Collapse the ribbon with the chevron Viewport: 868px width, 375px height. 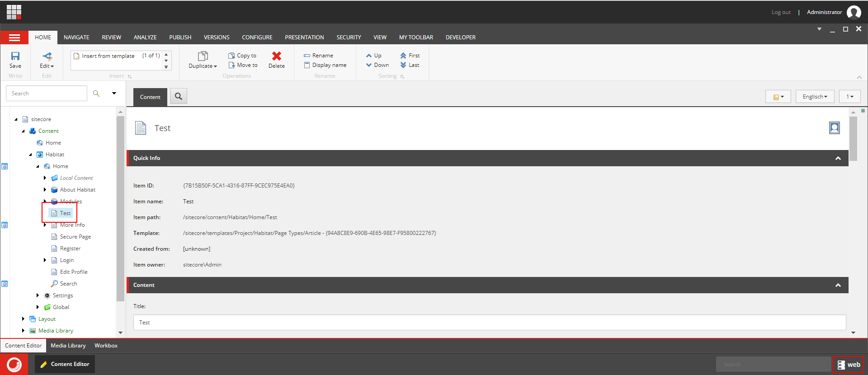coord(859,77)
